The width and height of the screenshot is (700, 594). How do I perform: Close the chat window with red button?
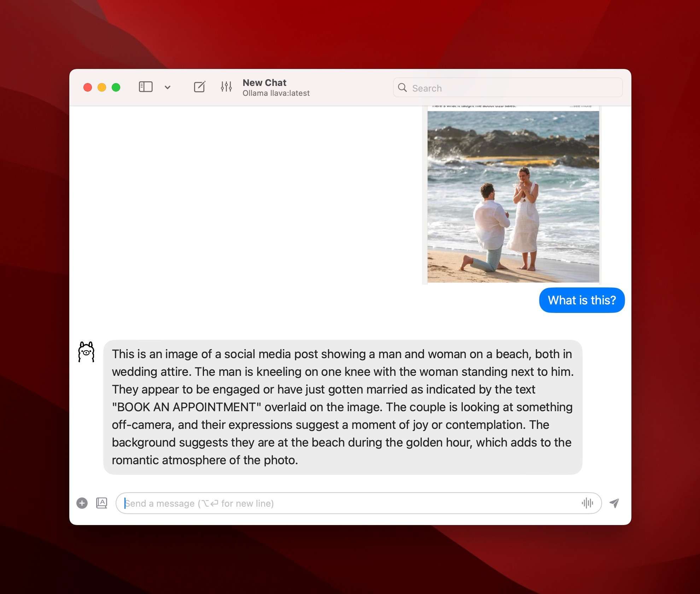pyautogui.click(x=88, y=87)
